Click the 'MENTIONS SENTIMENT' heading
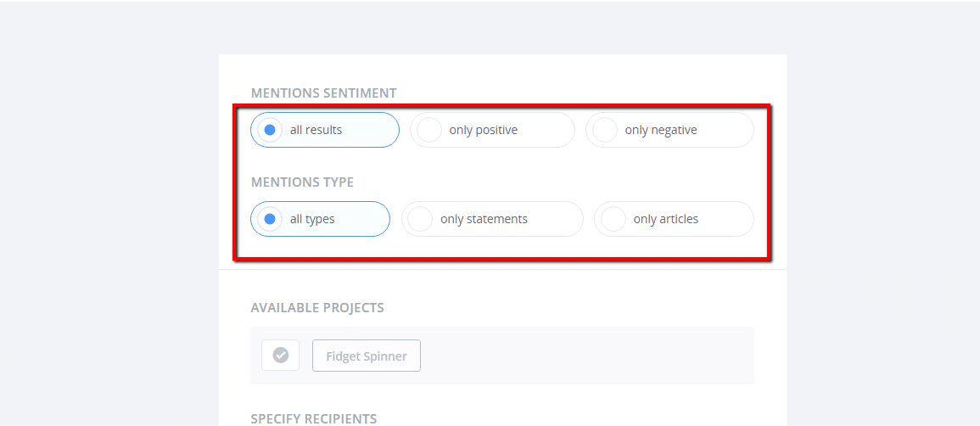This screenshot has height=426, width=980. (x=323, y=93)
